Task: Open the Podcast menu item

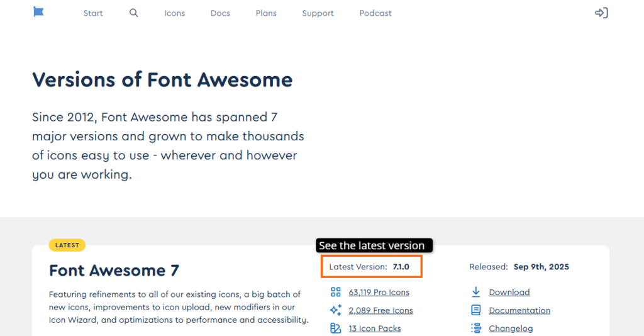Action: click(x=375, y=13)
